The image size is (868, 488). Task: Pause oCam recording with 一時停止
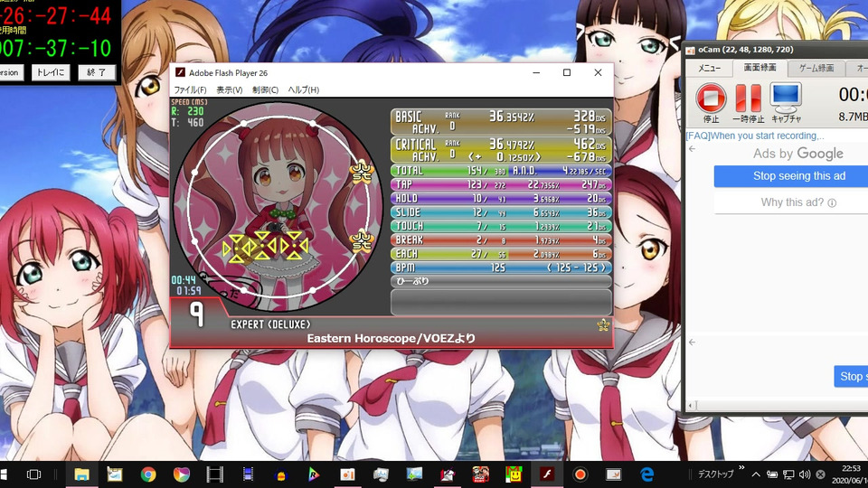click(748, 103)
